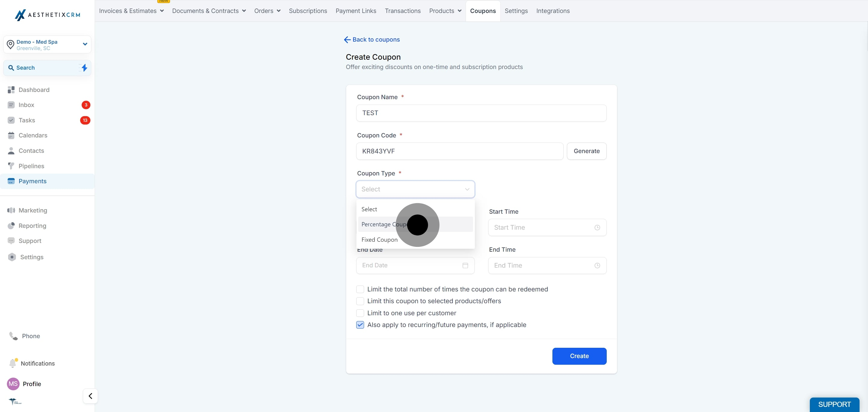
Task: Expand the Products menu
Action: tap(445, 11)
